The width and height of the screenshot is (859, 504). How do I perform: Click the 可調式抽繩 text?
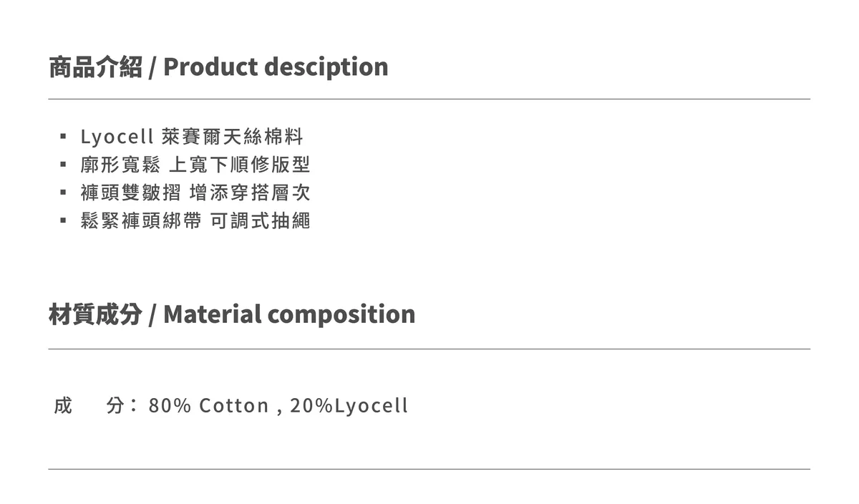261,220
